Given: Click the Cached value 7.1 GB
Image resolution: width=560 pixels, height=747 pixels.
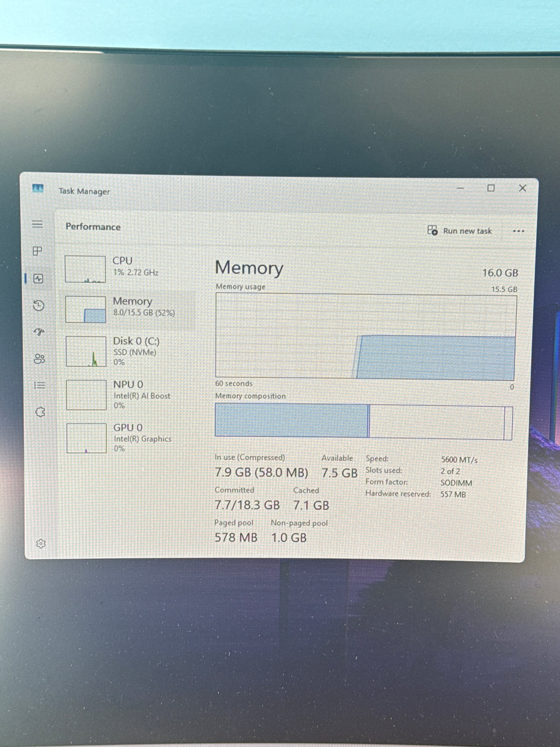Looking at the screenshot, I should pos(311,505).
